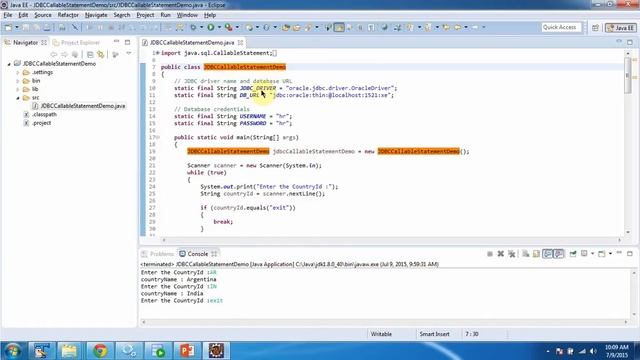640x360 pixels.
Task: Toggle Scroll Lock in Console toolbar
Action: coord(536,254)
